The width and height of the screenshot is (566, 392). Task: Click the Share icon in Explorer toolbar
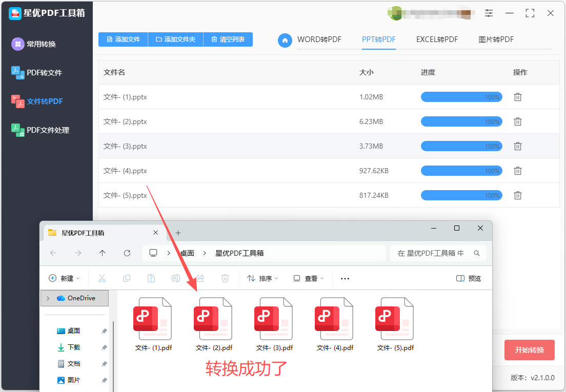click(x=200, y=278)
